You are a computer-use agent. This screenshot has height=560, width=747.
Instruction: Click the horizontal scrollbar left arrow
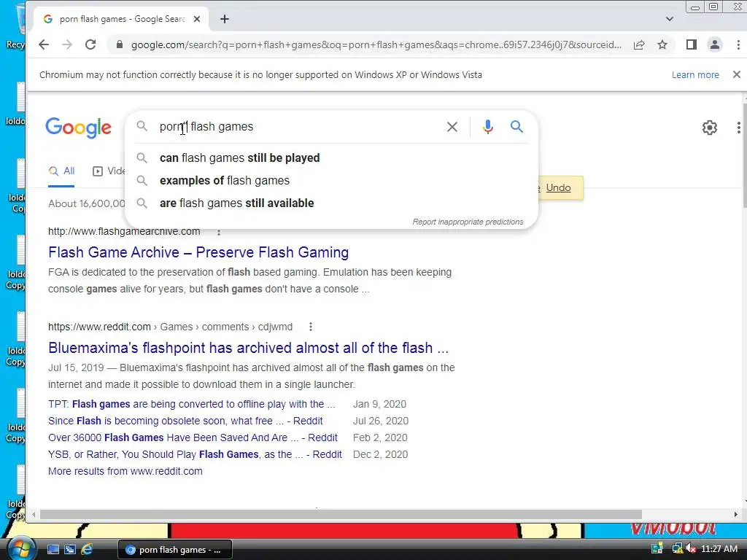point(34,515)
